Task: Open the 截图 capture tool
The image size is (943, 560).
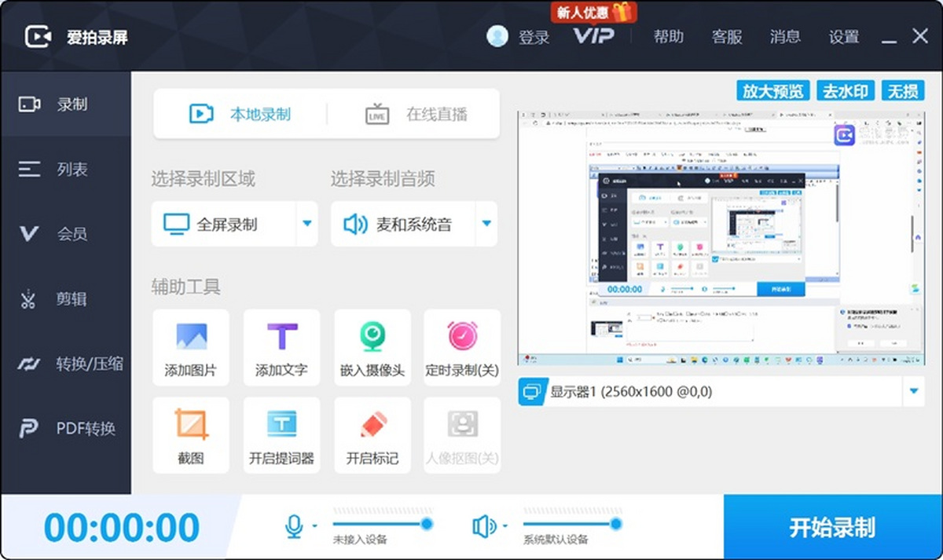Action: [190, 434]
